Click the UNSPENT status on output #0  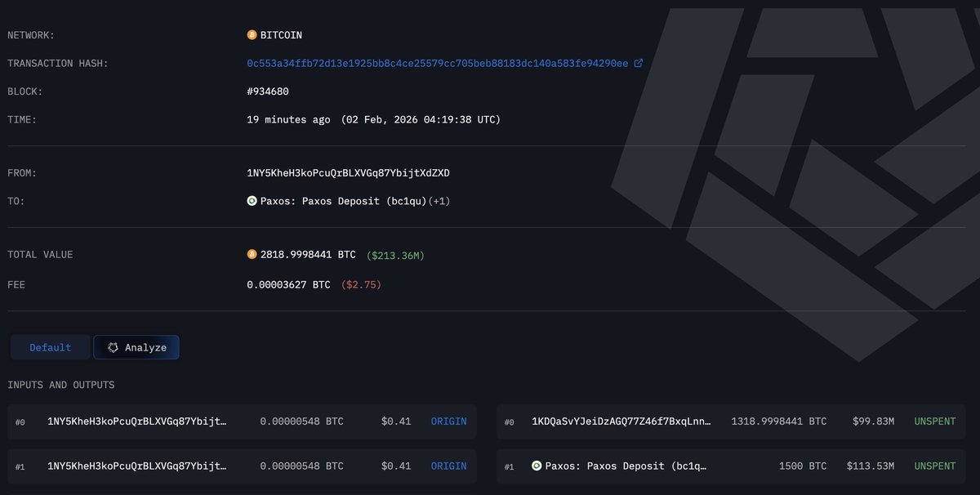coord(934,421)
